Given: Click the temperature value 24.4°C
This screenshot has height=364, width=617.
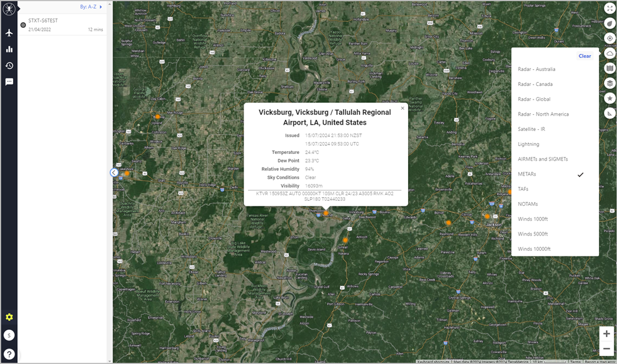Looking at the screenshot, I should click(x=312, y=152).
